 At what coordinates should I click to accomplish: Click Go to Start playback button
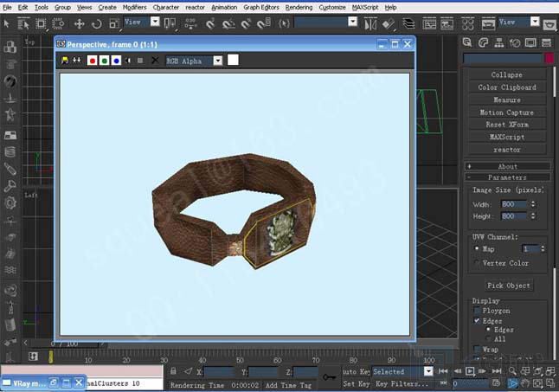pos(443,371)
